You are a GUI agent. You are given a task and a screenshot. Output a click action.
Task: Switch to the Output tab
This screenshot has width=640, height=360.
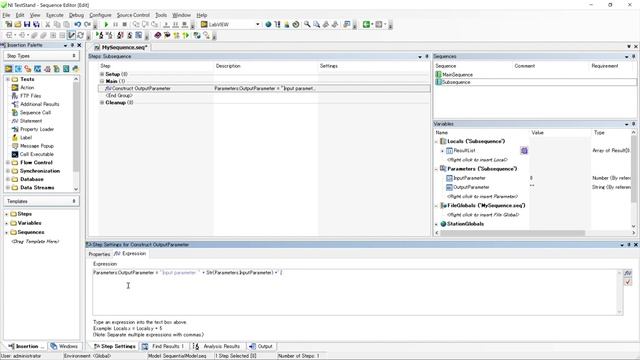click(x=261, y=346)
